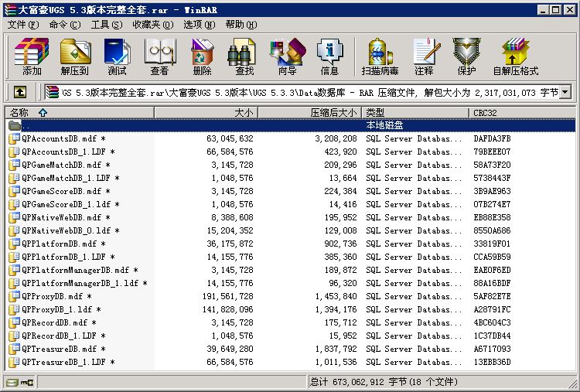Image resolution: width=580 pixels, height=392 pixels.
Task: Go up one folder level button
Action: (20, 92)
